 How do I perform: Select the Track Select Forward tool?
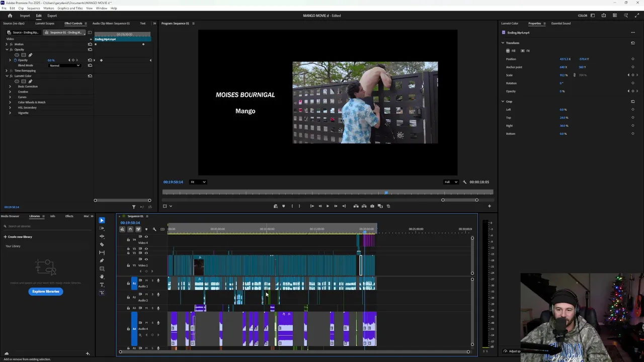[x=102, y=228]
